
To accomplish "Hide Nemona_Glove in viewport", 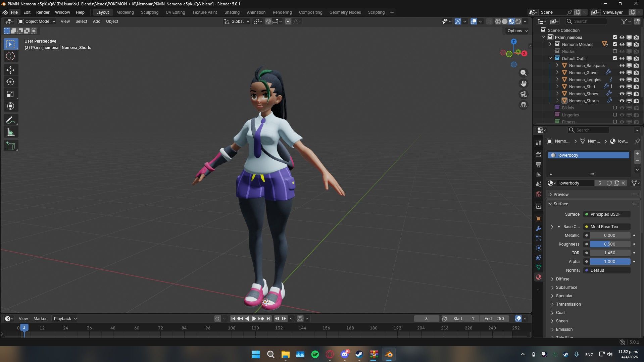I will [x=622, y=73].
